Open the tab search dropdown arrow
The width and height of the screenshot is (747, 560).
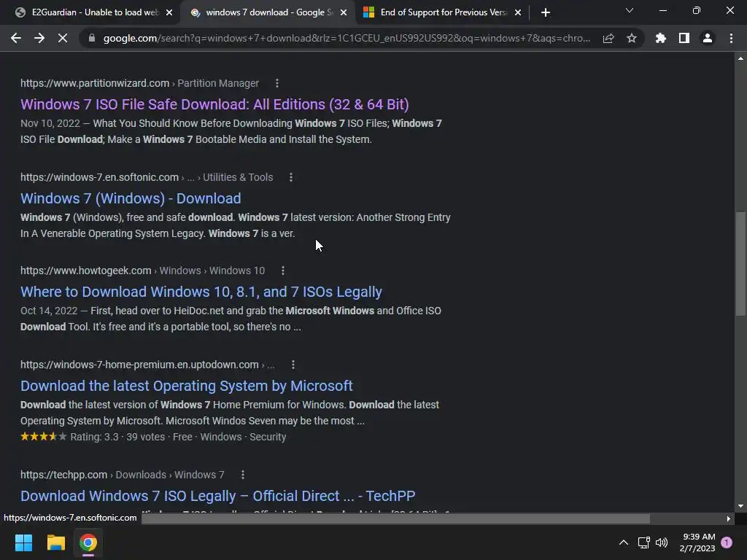coord(630,10)
